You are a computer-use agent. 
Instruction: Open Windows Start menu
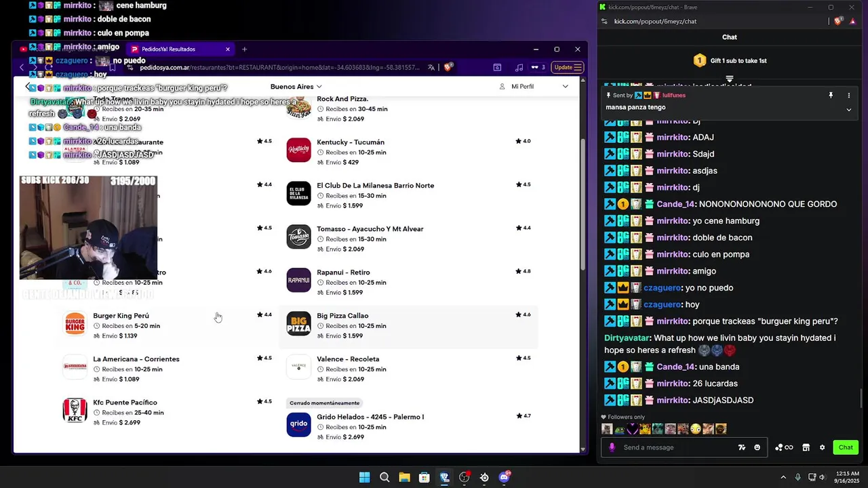(x=364, y=477)
